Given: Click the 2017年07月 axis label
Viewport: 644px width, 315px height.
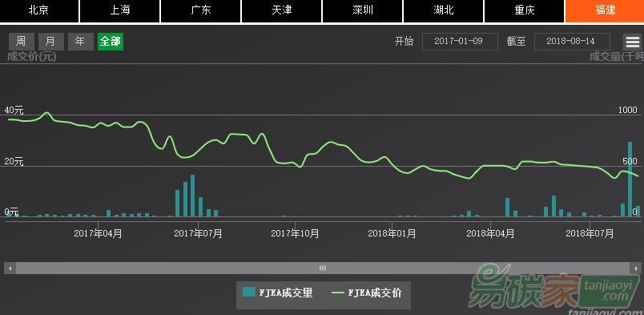Looking at the screenshot, I should click(x=198, y=233).
